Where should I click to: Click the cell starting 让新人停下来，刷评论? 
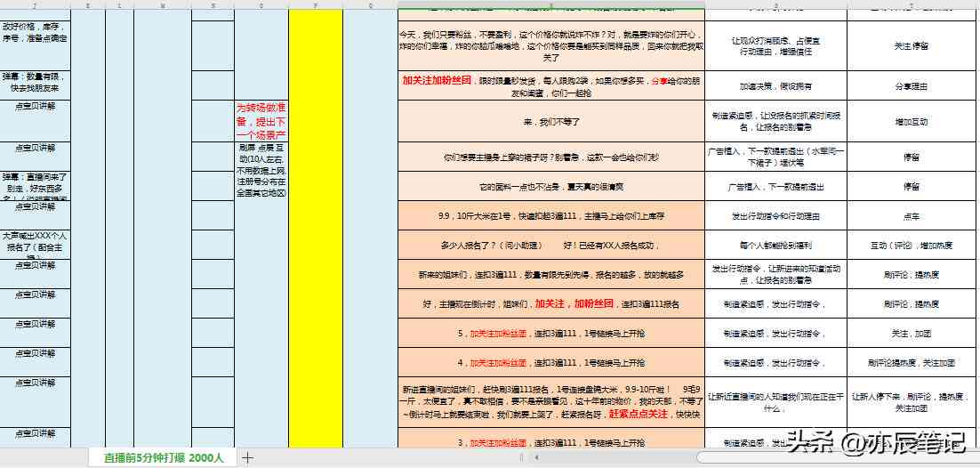(912, 402)
